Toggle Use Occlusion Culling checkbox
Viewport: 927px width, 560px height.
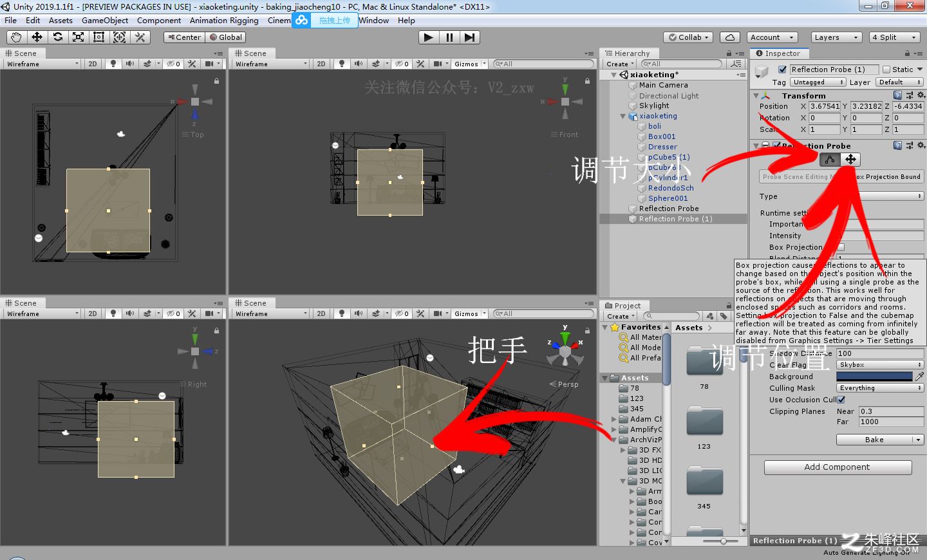pyautogui.click(x=841, y=400)
